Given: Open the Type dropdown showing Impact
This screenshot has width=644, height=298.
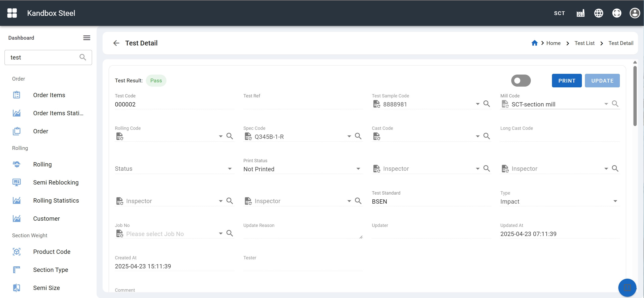Looking at the screenshot, I should (615, 201).
